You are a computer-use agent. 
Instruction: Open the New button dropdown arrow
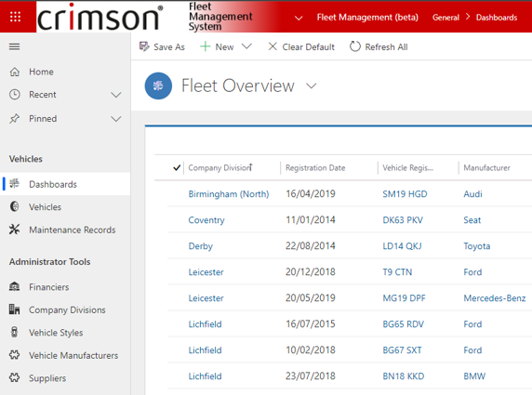coord(246,46)
